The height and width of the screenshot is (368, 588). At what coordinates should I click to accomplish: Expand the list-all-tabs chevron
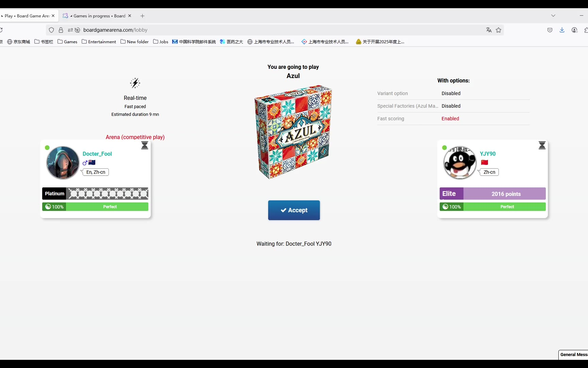[x=553, y=16]
